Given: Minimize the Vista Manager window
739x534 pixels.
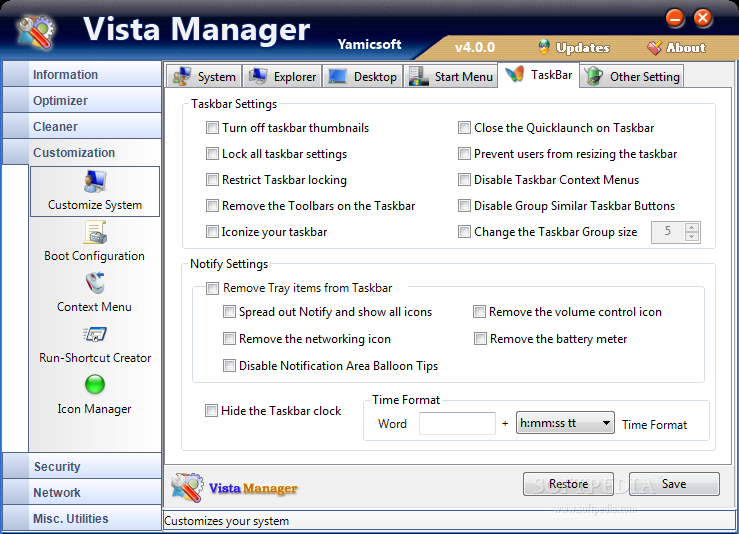Looking at the screenshot, I should [x=675, y=18].
